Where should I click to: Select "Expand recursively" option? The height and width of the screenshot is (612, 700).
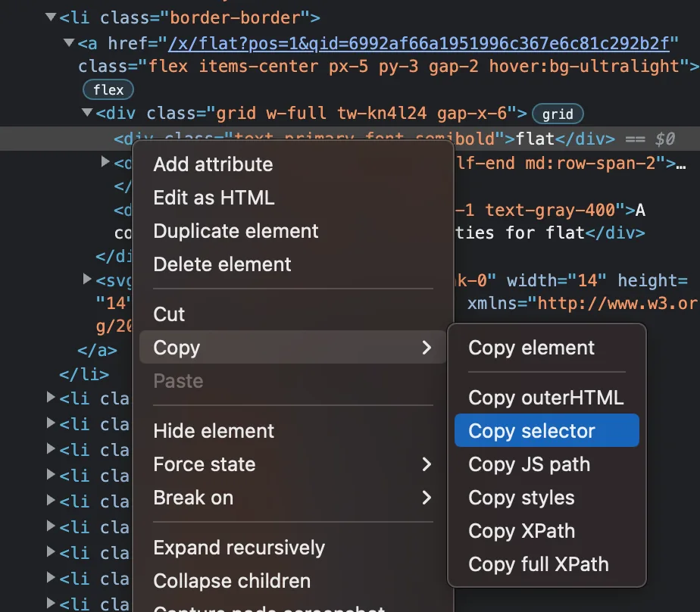(x=239, y=547)
